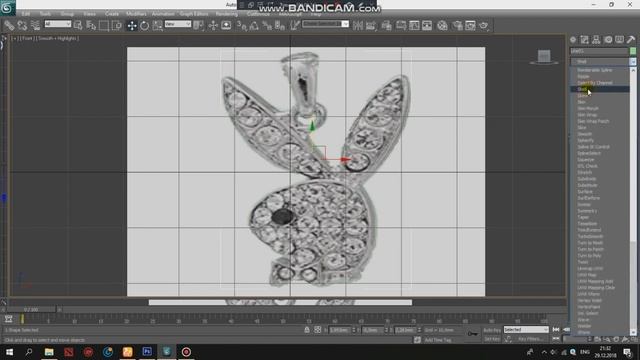This screenshot has width=640, height=360.
Task: Activate the Select and Rotate tool
Action: (x=144, y=25)
